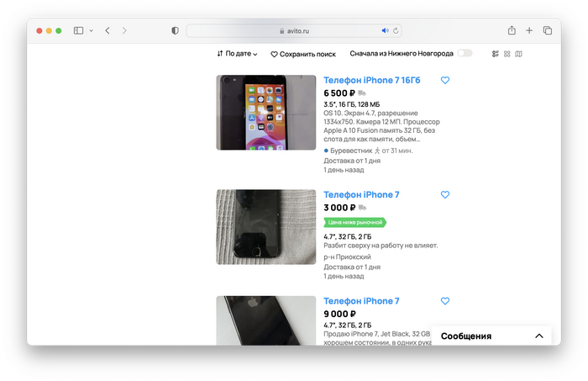Click the 'Цена ниже рыночной' badge
Viewport: 588px width, 381px height.
(354, 223)
